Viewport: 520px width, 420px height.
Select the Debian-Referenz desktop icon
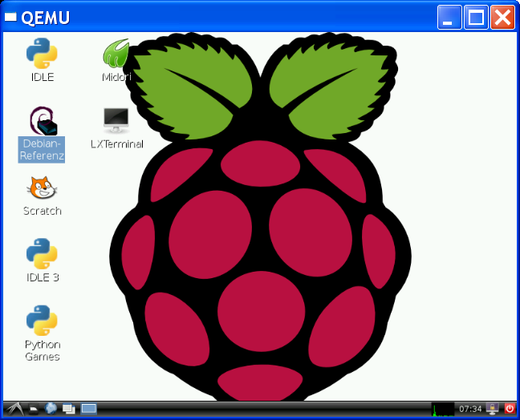(x=42, y=134)
